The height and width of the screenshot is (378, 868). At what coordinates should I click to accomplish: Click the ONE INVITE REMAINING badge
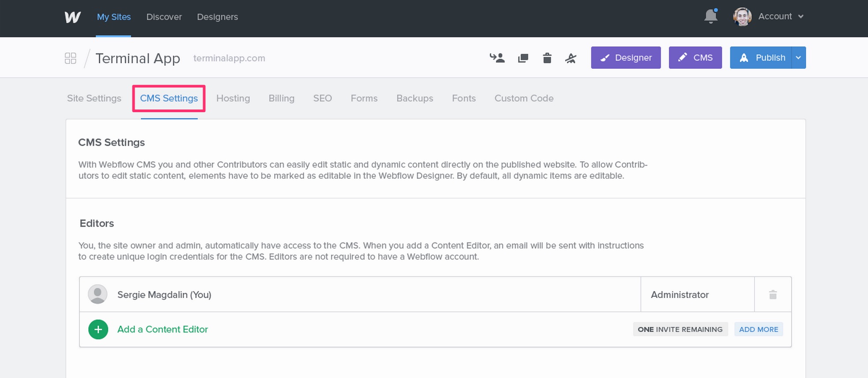pyautogui.click(x=680, y=329)
